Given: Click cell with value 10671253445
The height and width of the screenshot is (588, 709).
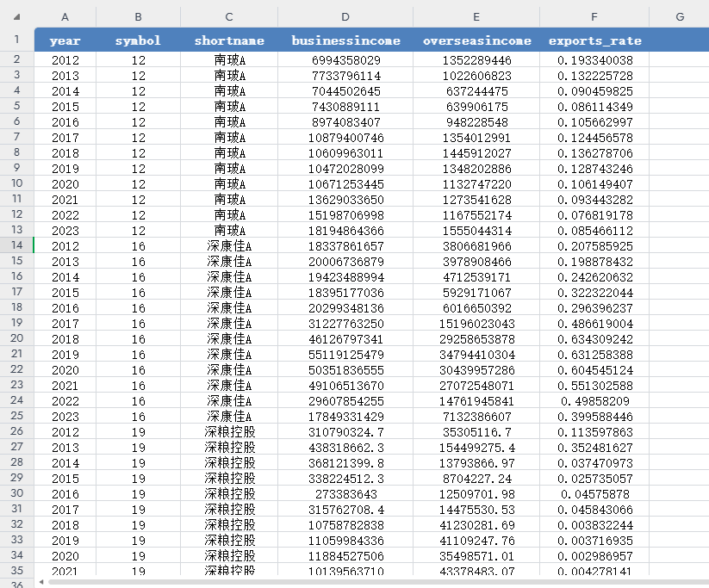Looking at the screenshot, I should [345, 184].
